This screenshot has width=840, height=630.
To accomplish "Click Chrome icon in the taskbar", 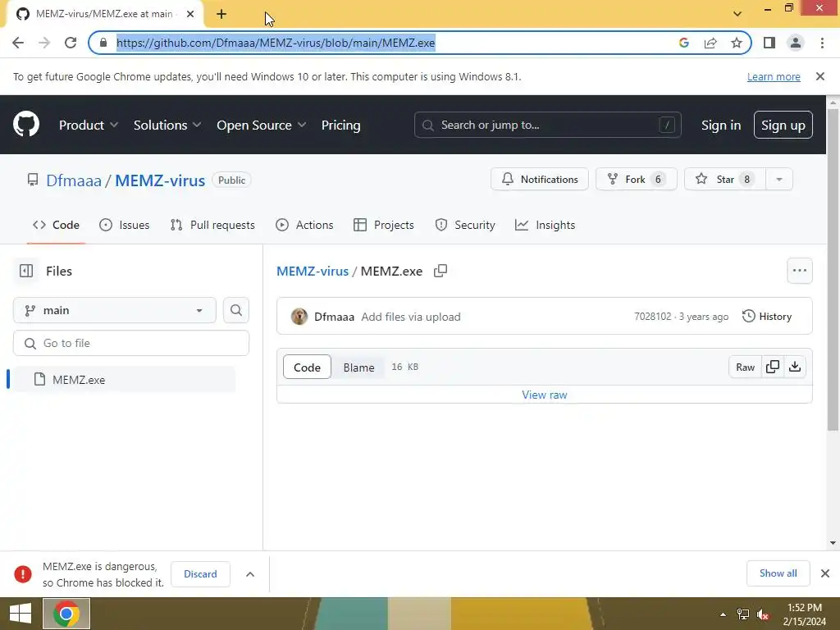I will click(x=66, y=614).
